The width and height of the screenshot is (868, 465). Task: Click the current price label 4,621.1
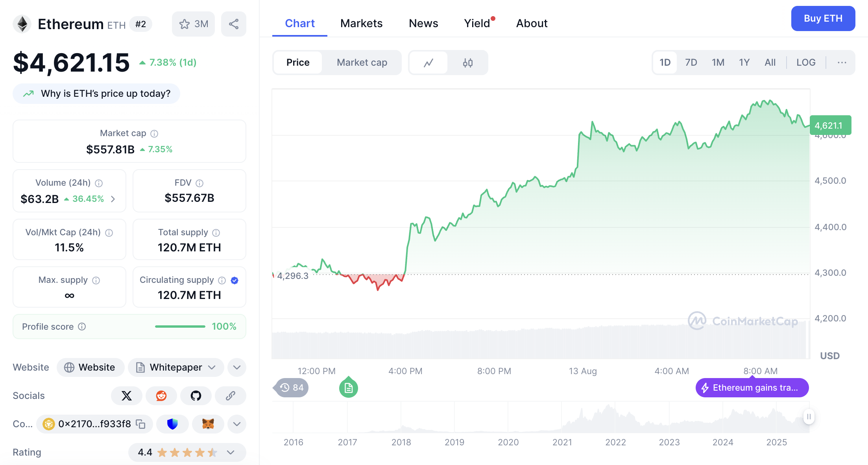[x=830, y=125]
